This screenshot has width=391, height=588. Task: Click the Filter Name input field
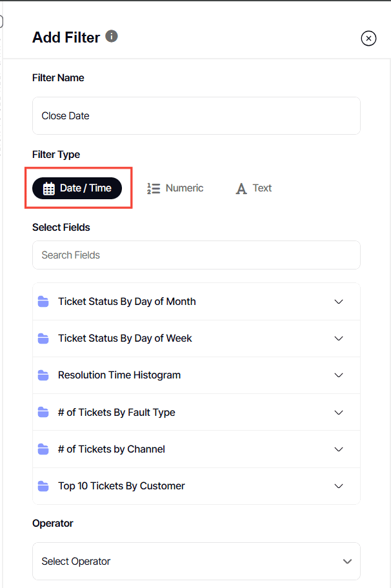(196, 116)
